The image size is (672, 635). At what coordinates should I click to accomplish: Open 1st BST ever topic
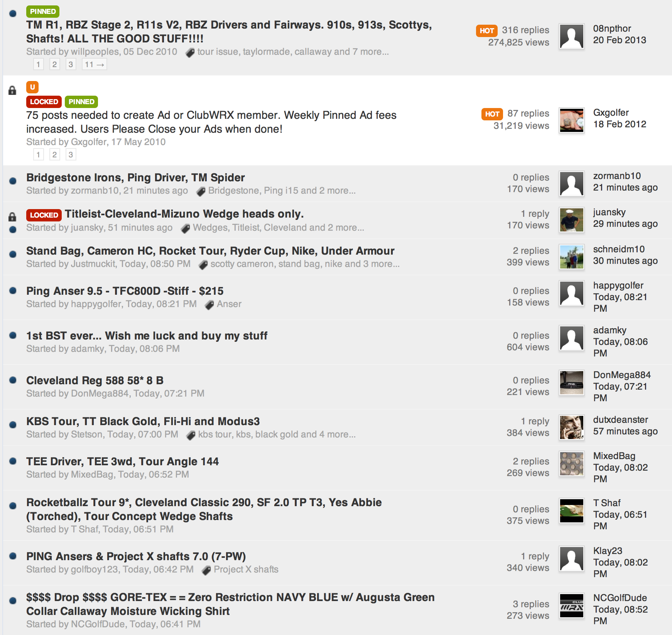147,336
